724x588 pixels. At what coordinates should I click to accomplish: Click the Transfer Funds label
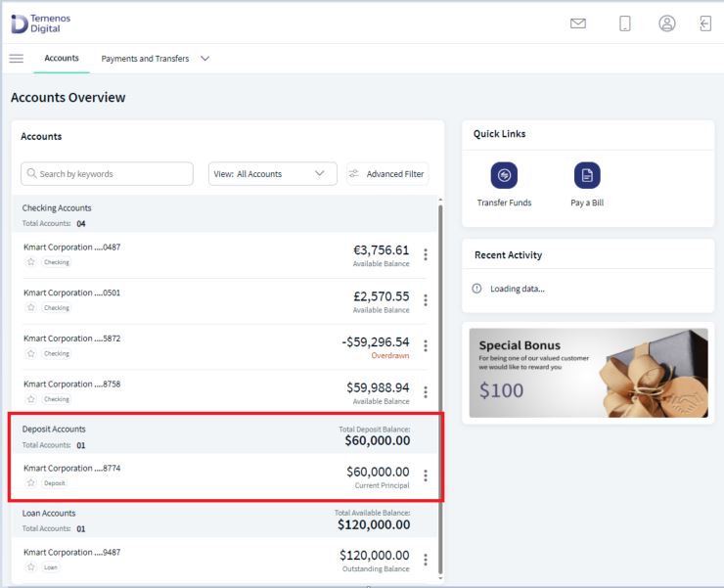click(x=504, y=203)
